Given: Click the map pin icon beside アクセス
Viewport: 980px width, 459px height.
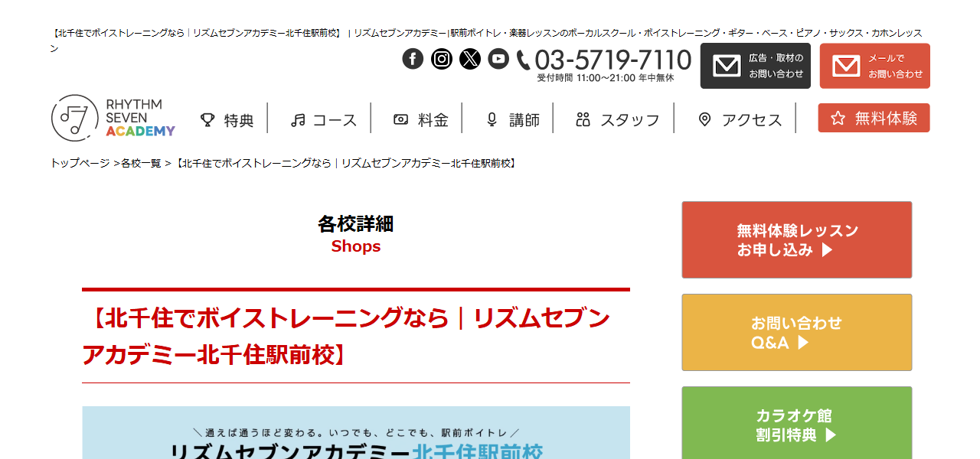Looking at the screenshot, I should pyautogui.click(x=705, y=119).
